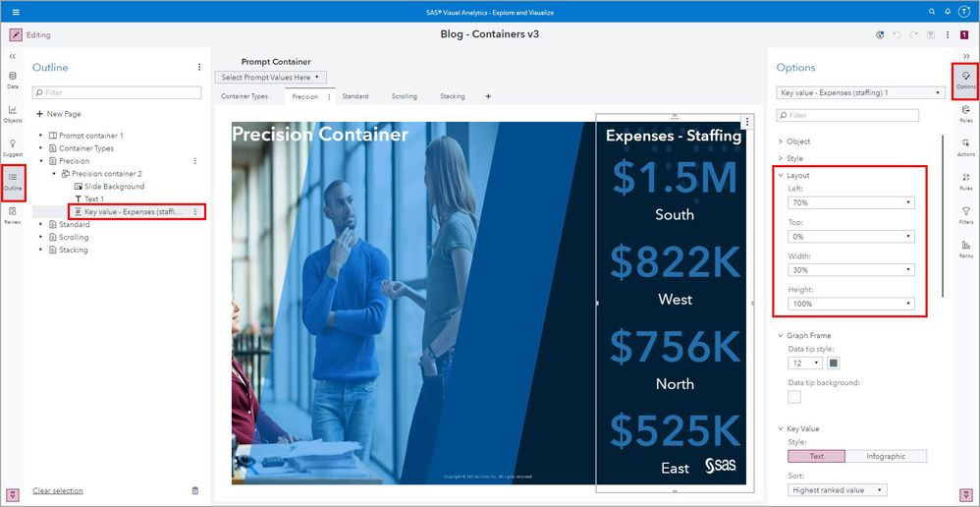Open the Objects pane
This screenshot has width=980, height=507.
(x=13, y=114)
